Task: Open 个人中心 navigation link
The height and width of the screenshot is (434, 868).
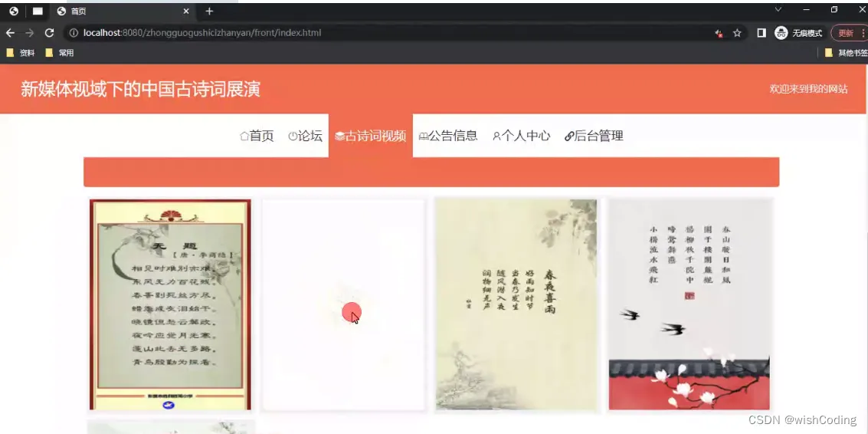Action: 522,136
